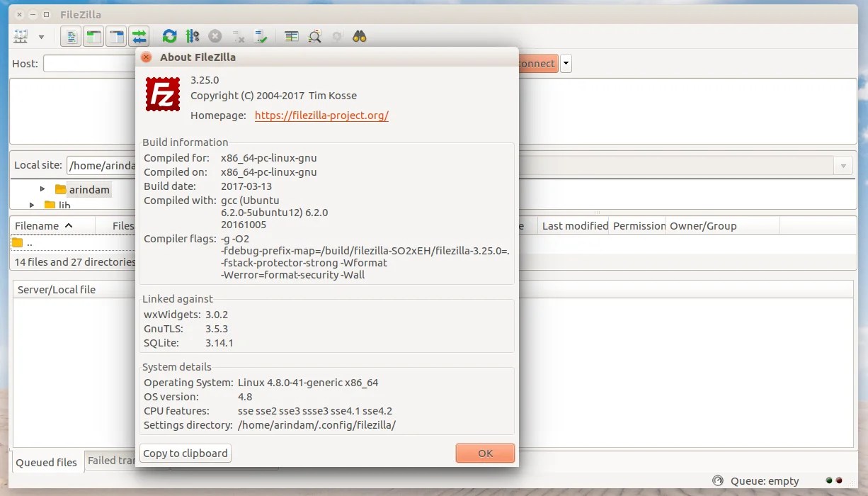
Task: Click the FileZilla logo in About dialog
Action: [x=163, y=94]
